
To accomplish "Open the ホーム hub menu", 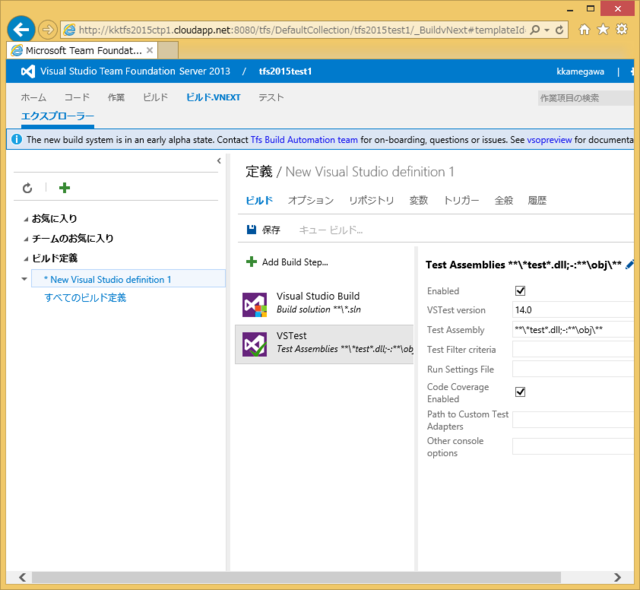I will (x=33, y=98).
